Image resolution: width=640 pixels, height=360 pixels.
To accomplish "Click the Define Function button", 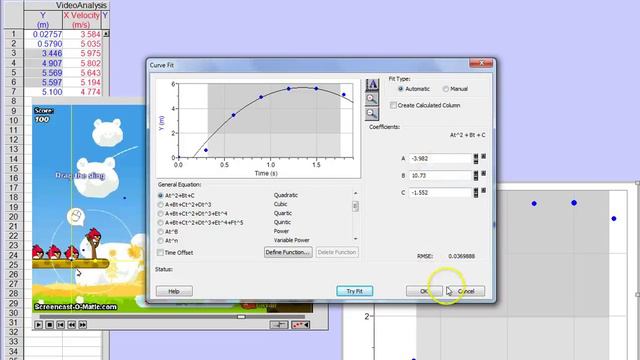I will pos(288,252).
